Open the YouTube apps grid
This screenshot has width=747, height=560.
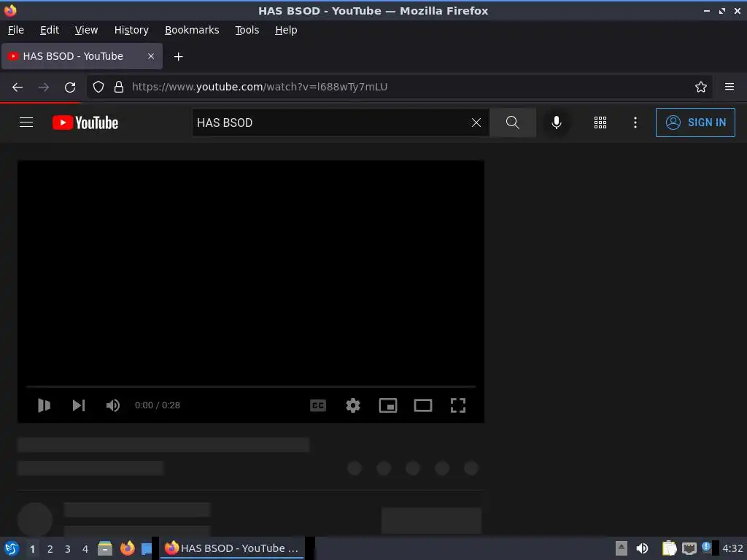tap(600, 122)
